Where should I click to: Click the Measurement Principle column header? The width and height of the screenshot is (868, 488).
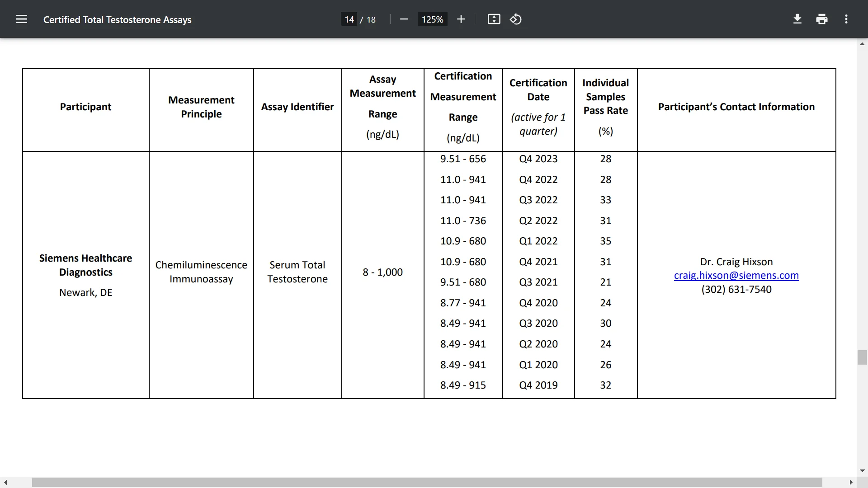tap(201, 107)
